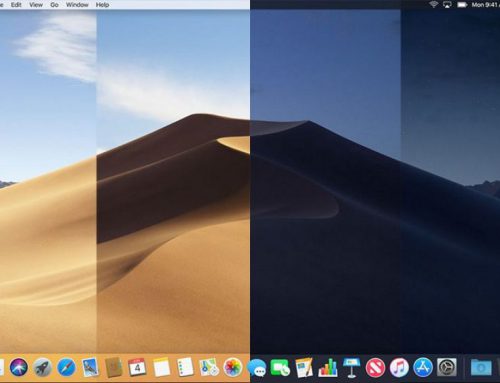Open Calendar showing date 4
Viewport: 500px width, 383px height.
(137, 367)
